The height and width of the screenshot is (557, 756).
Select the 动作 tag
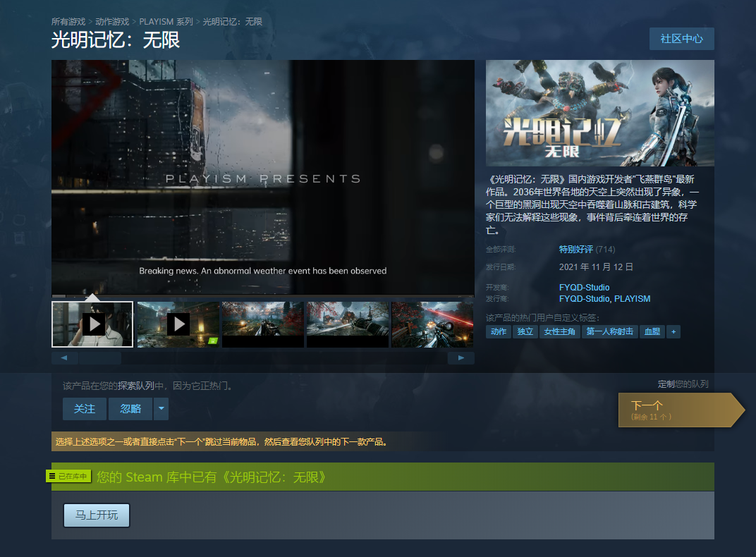[x=499, y=331]
